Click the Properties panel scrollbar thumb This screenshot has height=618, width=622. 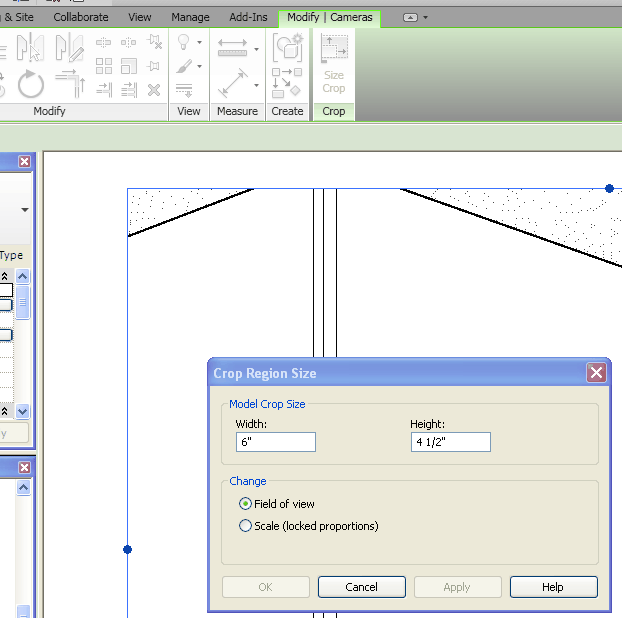click(x=23, y=300)
